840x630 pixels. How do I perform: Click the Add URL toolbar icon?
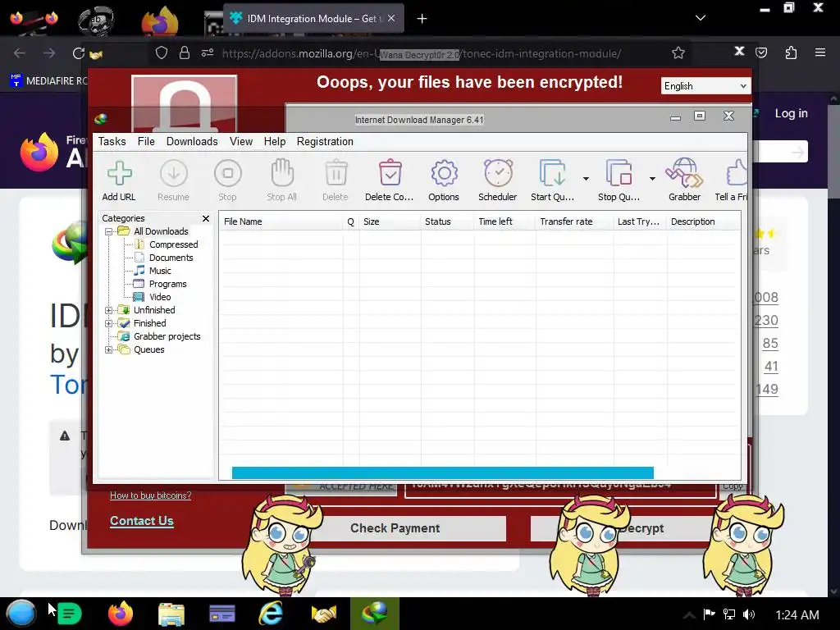click(119, 180)
